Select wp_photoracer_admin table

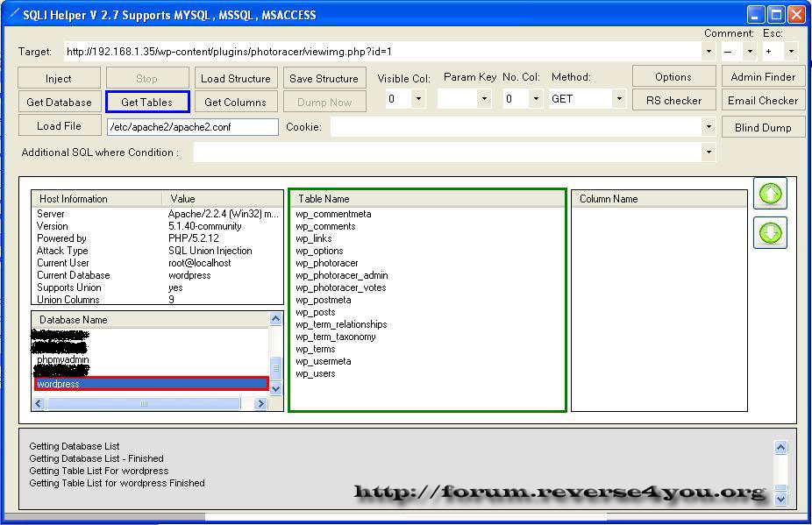pos(342,275)
